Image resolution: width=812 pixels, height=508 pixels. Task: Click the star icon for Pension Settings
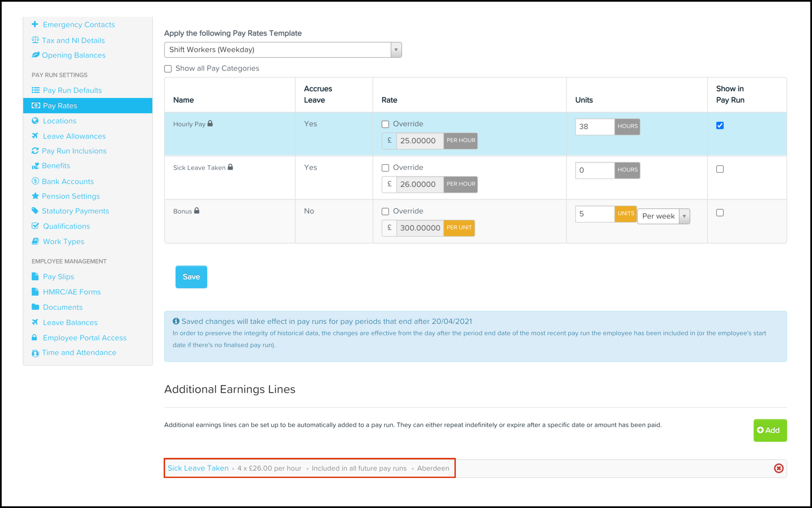[x=35, y=196]
